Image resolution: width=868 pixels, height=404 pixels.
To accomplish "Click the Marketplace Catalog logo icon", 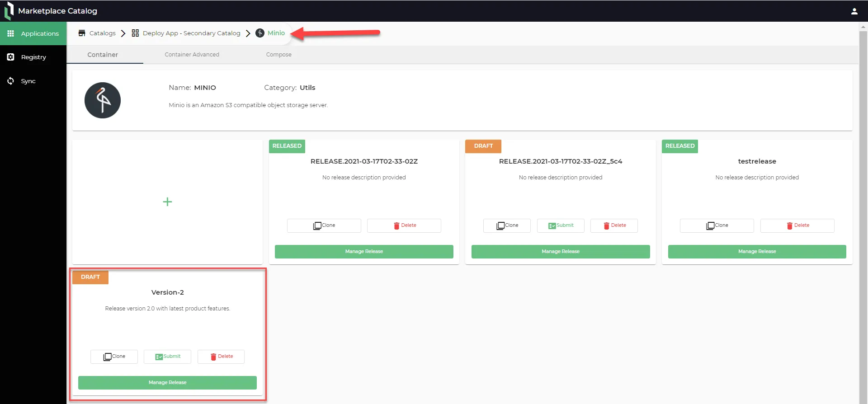I will [9, 11].
